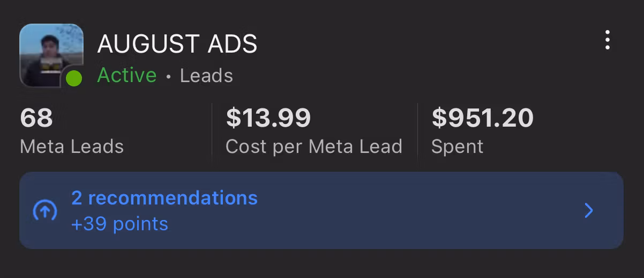
Task: Select the Cost per Meta Lead label
Action: [313, 147]
